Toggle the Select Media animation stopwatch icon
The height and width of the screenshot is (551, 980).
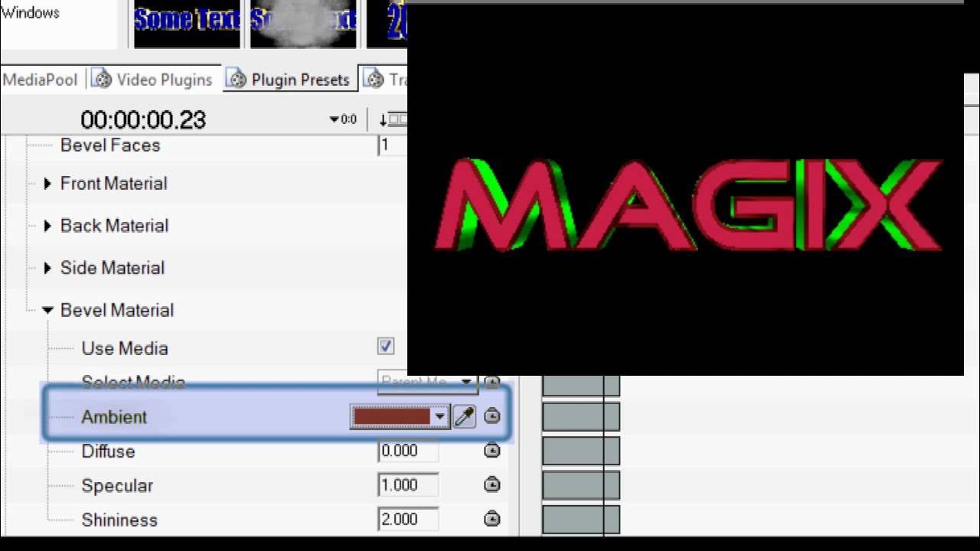492,382
